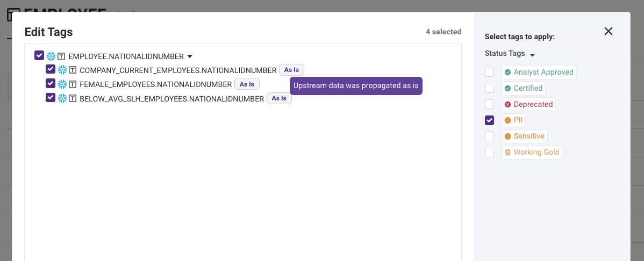Select the Analyst Approved tag label
Image resolution: width=644 pixels, height=261 pixels.
[x=539, y=72]
